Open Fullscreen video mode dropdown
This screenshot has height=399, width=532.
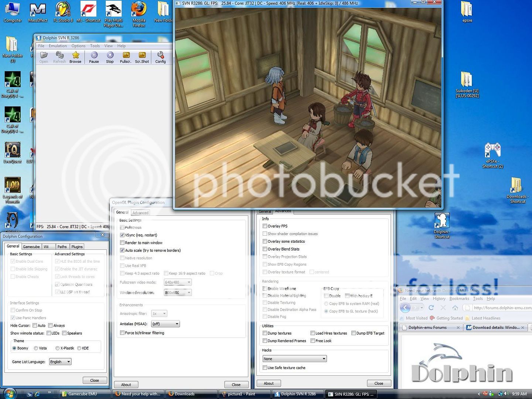(x=178, y=282)
